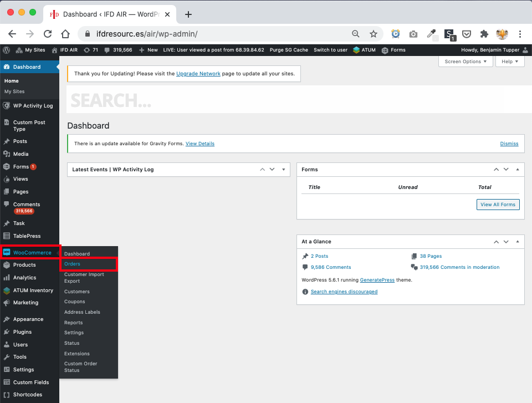532x403 pixels.
Task: Open the ATUM admin bar item
Action: click(x=365, y=50)
